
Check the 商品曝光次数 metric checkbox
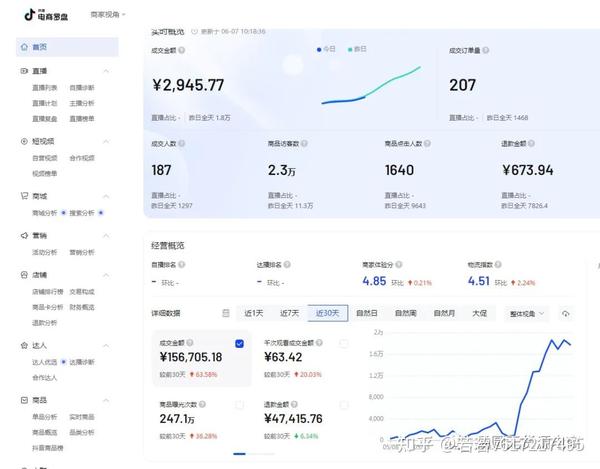pos(240,405)
